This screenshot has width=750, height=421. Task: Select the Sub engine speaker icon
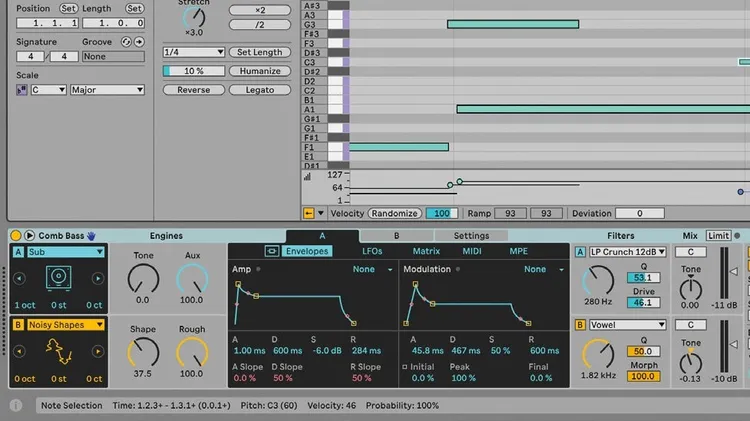(x=58, y=277)
